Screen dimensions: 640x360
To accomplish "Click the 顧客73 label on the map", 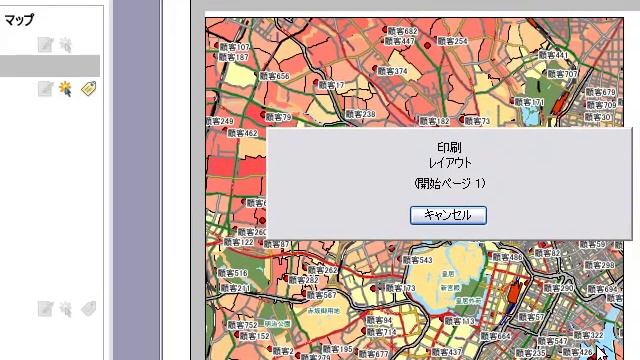I will pos(477,121).
